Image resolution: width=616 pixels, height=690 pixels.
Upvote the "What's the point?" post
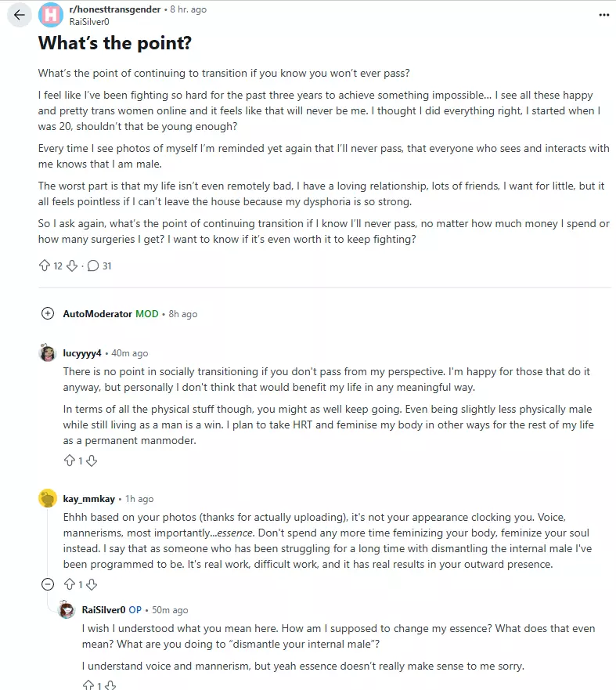coord(45,266)
